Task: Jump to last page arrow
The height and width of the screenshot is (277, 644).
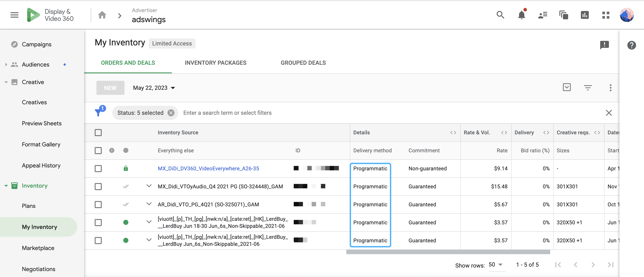Action: (610, 265)
